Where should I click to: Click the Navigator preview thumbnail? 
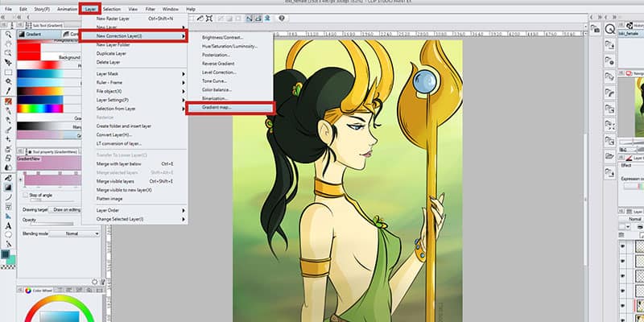point(639,107)
